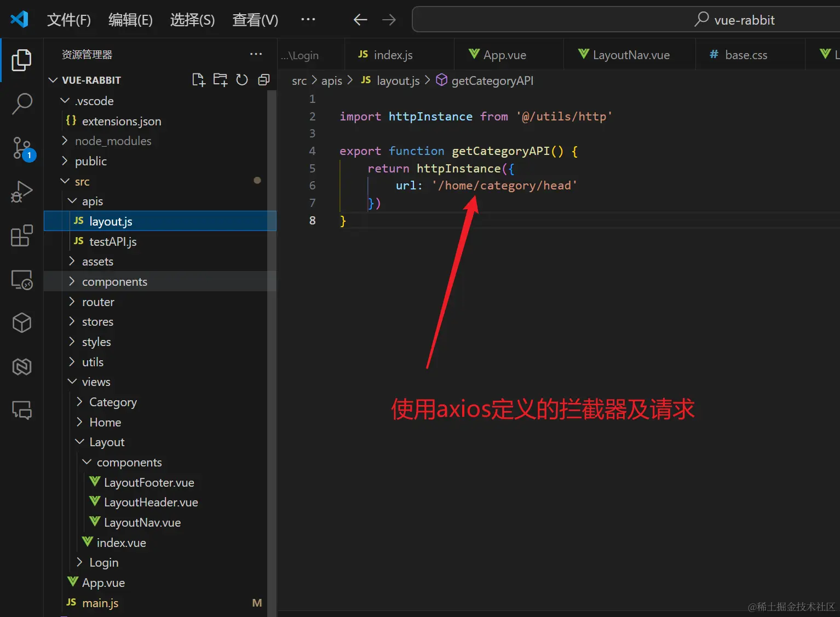The height and width of the screenshot is (617, 840).
Task: Expand the node_modules folder
Action: coord(65,141)
